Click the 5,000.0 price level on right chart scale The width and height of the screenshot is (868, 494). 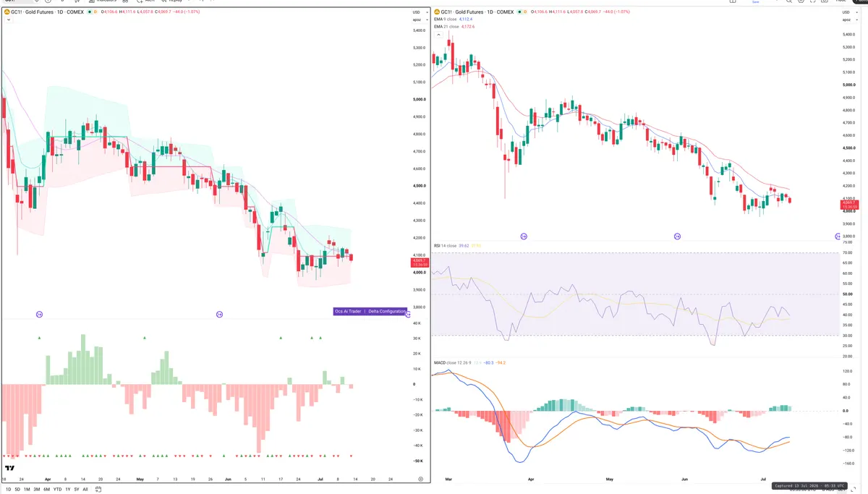848,85
